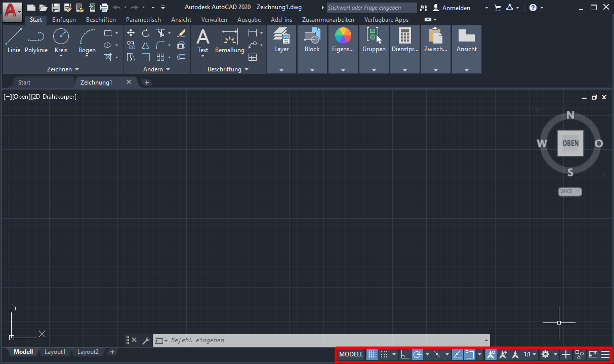Screen dimensions: 614x364
Task: Select the Stretch tool
Action: [x=131, y=57]
